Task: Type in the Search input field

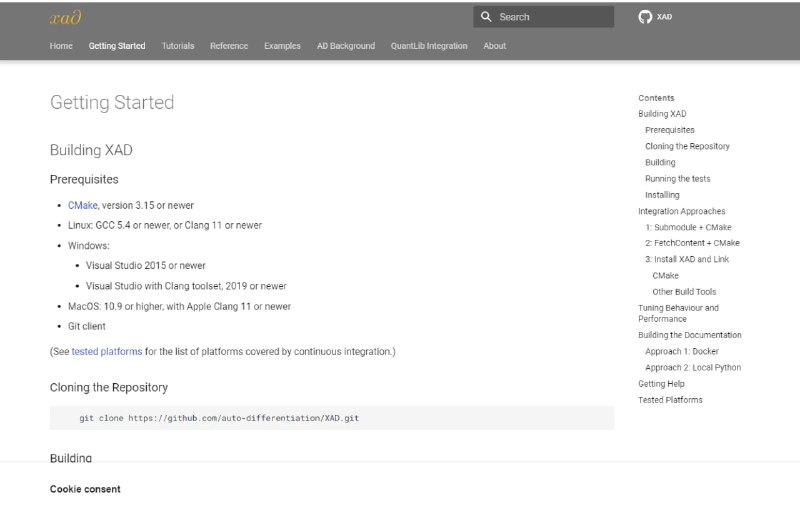Action: [553, 17]
